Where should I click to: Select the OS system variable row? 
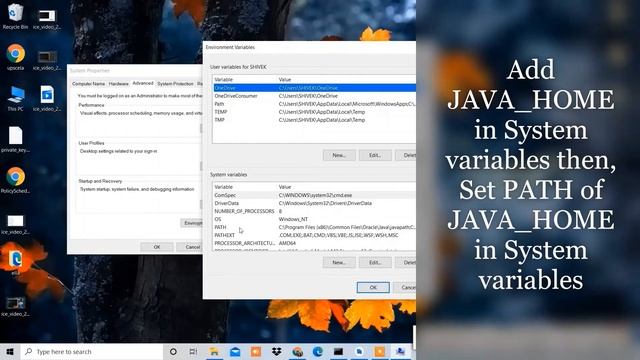(314, 219)
